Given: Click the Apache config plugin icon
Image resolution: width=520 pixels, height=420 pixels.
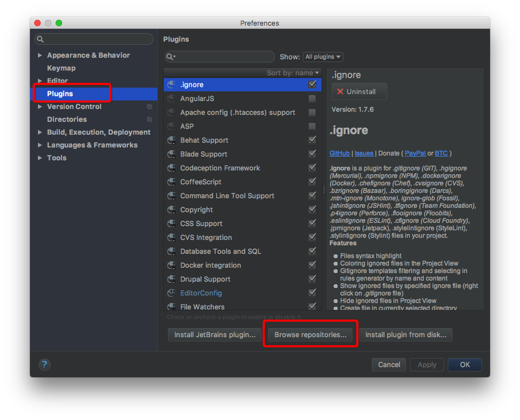Looking at the screenshot, I should [171, 112].
